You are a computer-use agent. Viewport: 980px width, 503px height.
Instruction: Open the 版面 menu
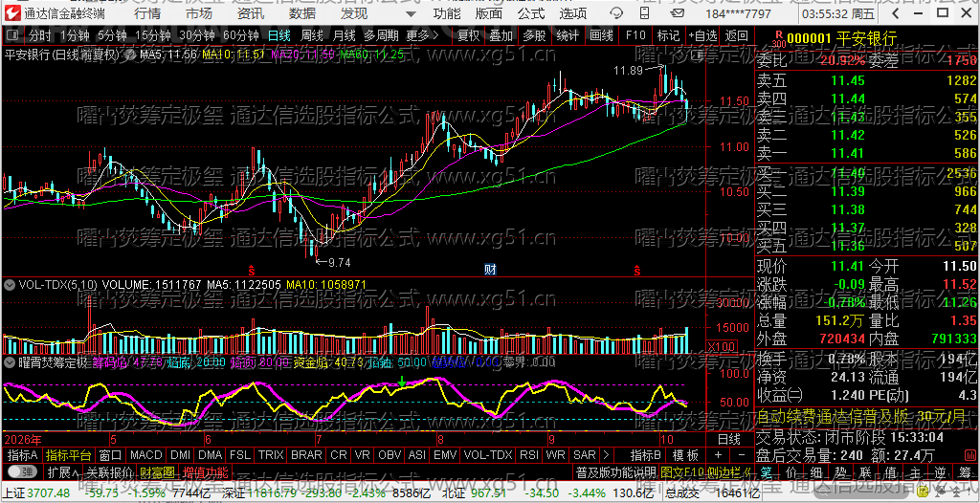click(488, 13)
